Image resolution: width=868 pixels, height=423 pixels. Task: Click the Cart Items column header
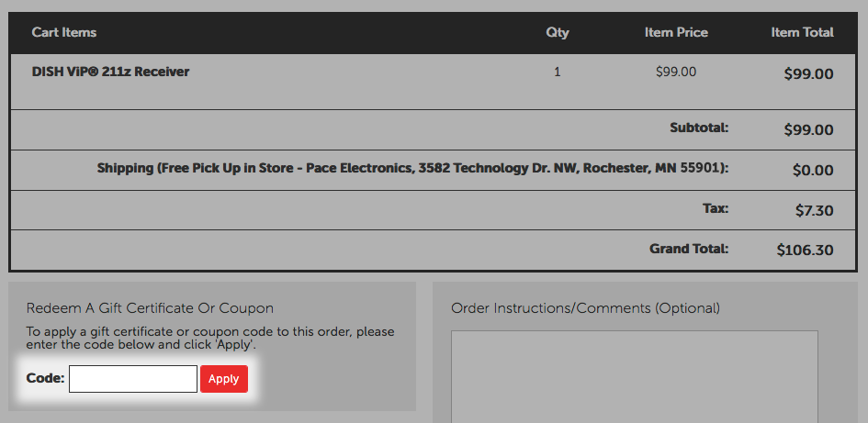(x=64, y=33)
